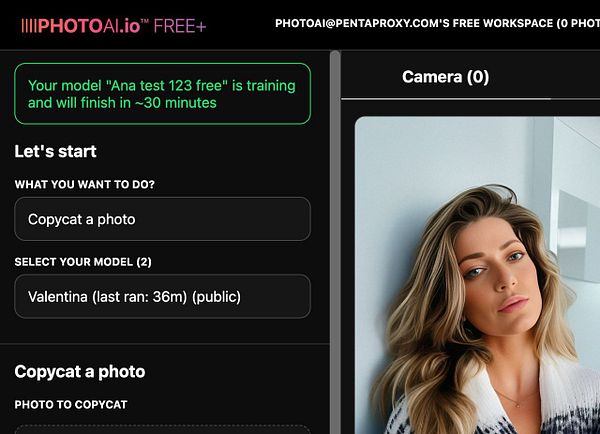Click the vertical bars icon before PHOTOAI

29,26
